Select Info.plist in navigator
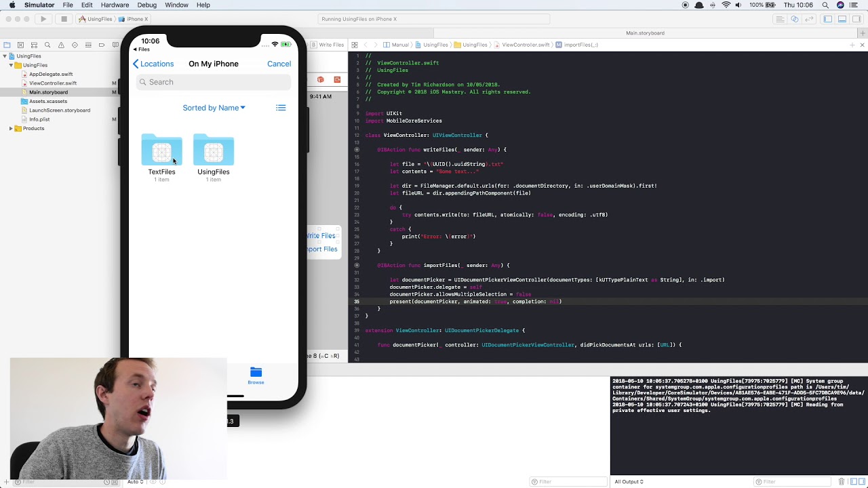This screenshot has height=488, width=868. [39, 119]
